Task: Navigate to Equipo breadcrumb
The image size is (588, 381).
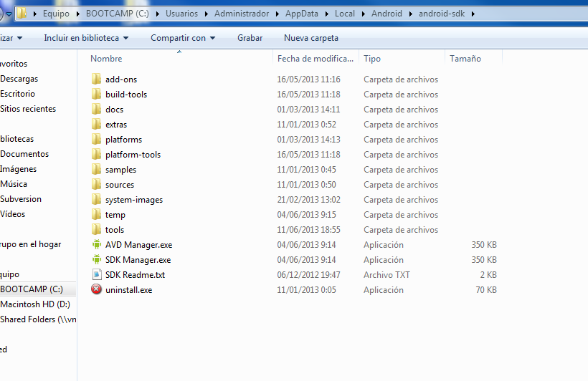Action: pos(56,14)
